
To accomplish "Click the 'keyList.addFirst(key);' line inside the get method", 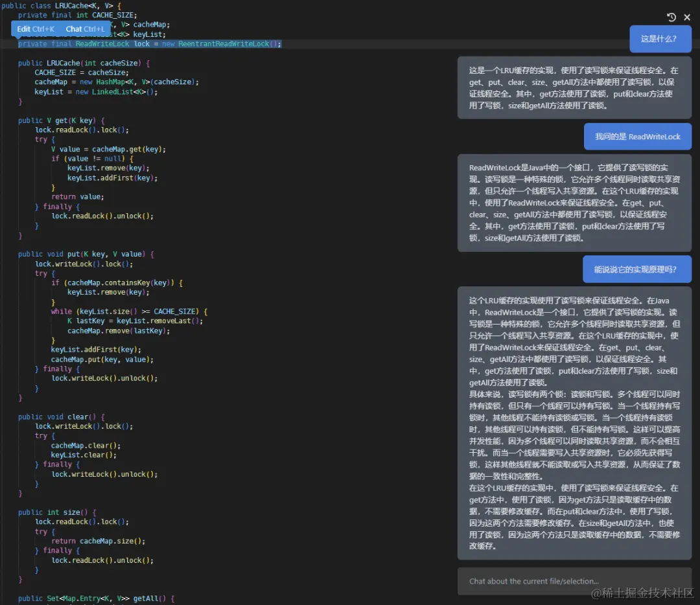I will pos(113,177).
